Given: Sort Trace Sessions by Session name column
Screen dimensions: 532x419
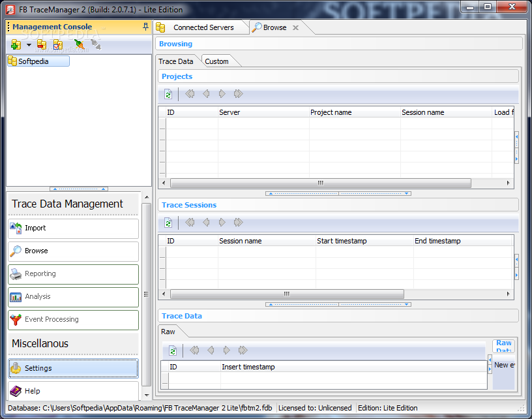Looking at the screenshot, I should tap(267, 241).
